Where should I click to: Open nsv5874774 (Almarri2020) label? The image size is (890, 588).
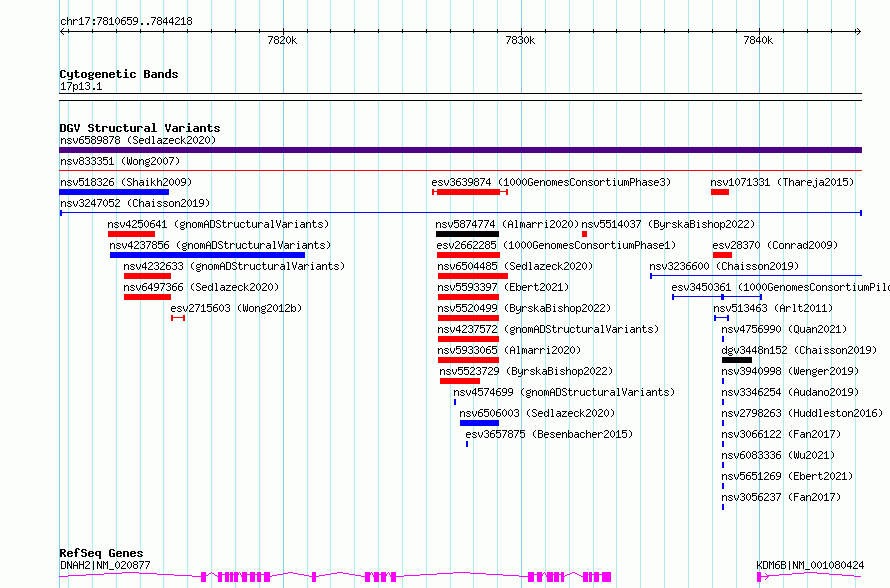tap(507, 224)
